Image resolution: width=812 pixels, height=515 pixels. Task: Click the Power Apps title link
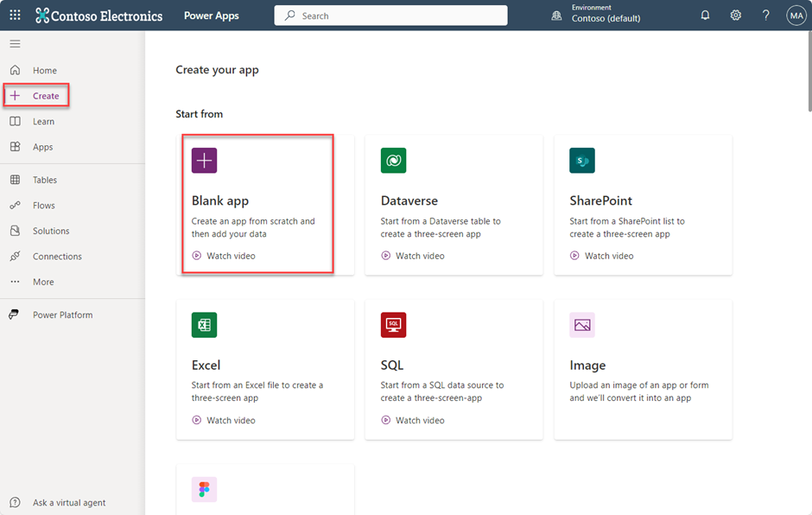point(212,16)
